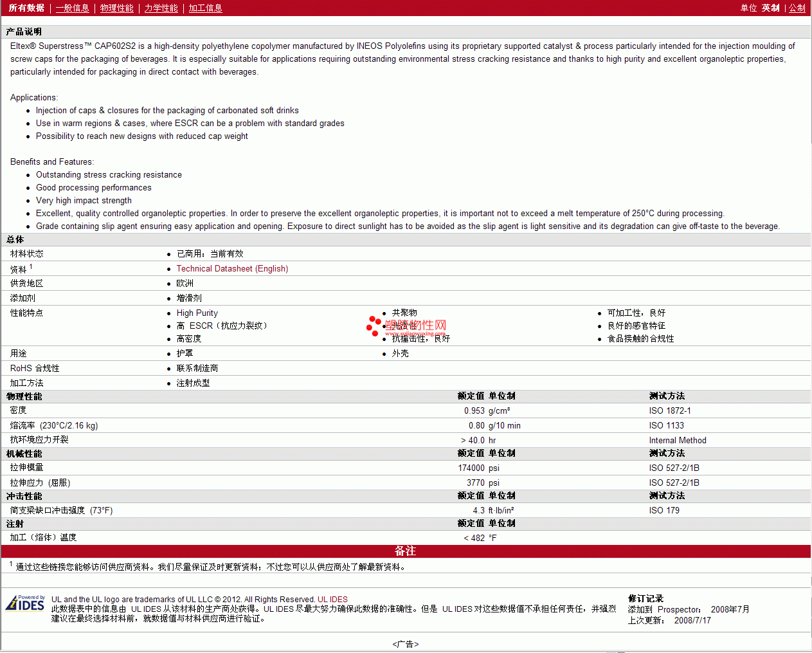The image size is (812, 653).
Task: Click the ISO 1872-1 test method
Action: [x=670, y=410]
